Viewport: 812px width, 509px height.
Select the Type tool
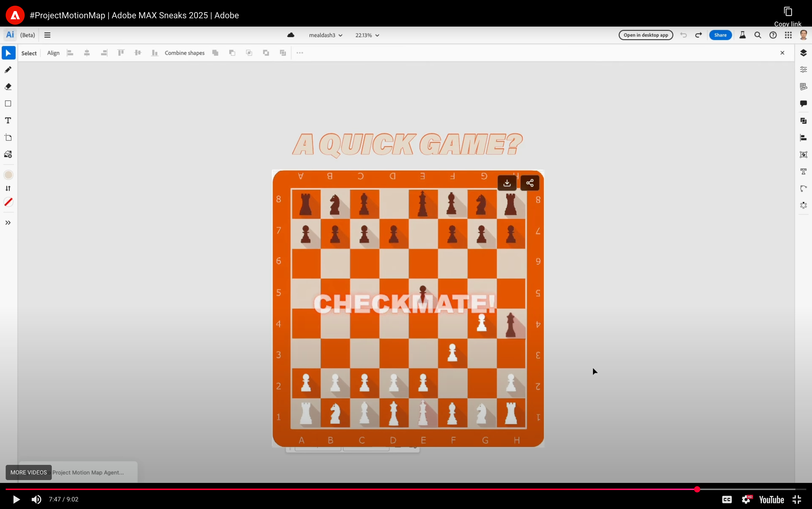(x=8, y=120)
